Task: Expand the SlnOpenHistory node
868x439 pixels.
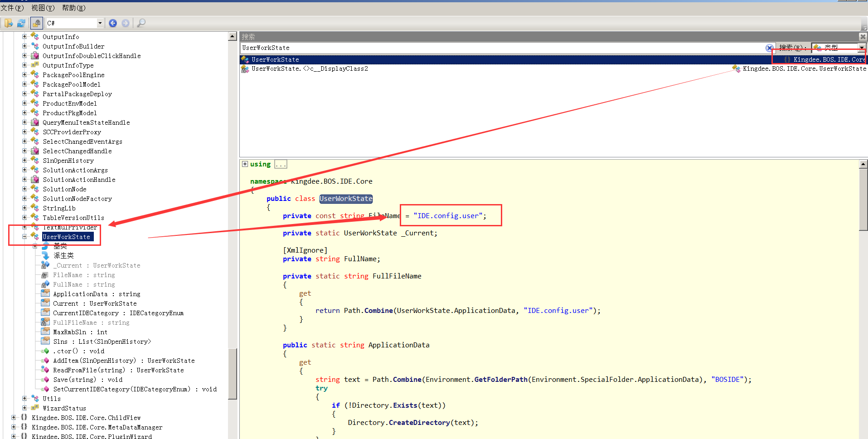Action: 24,160
